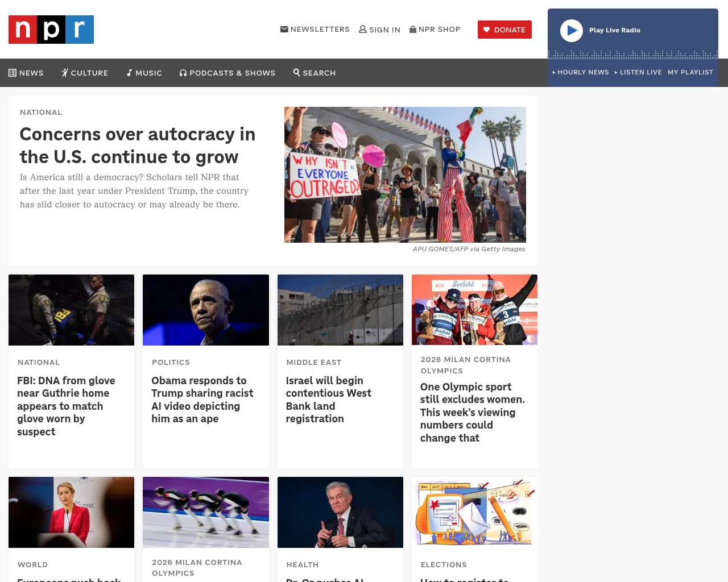
Task: Open the protest photo of autocracy story
Action: [405, 174]
